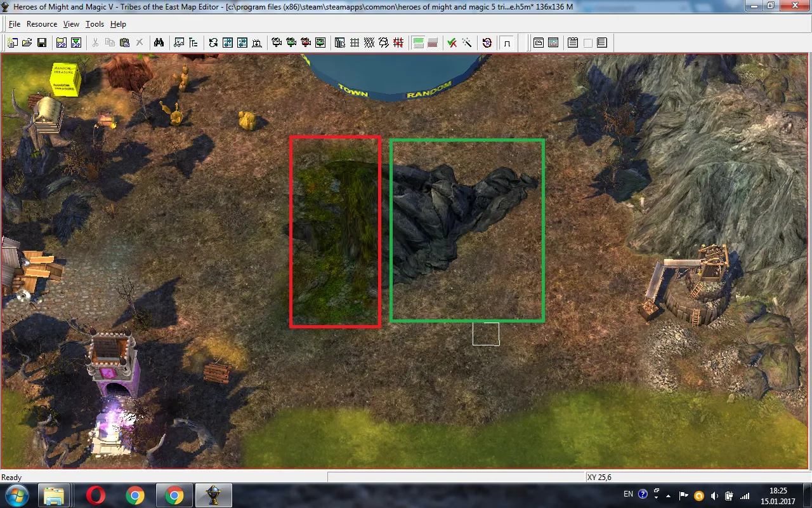The height and width of the screenshot is (508, 812).
Task: Open the volume control in the tray
Action: click(714, 495)
